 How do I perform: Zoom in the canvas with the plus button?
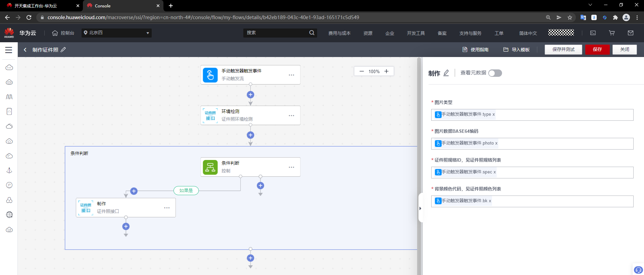[386, 71]
